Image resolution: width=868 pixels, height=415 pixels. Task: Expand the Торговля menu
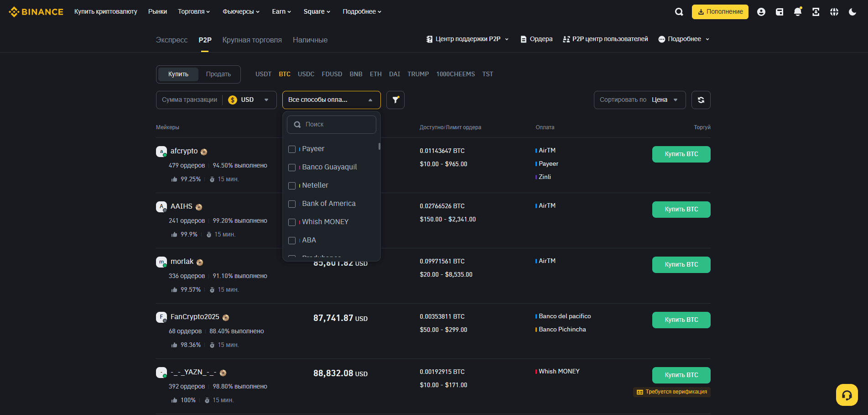[x=194, y=12]
